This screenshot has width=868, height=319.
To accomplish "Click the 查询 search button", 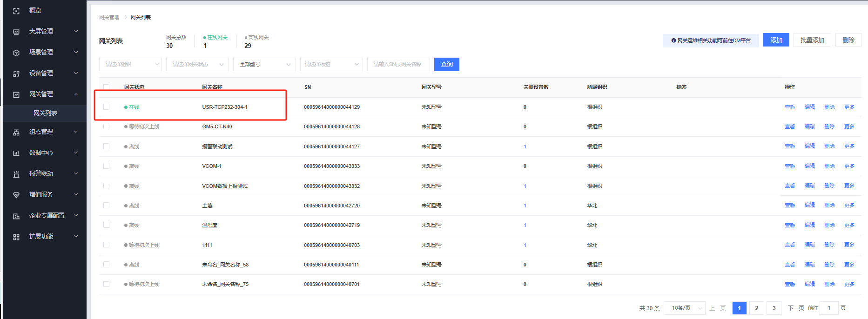I will point(446,64).
